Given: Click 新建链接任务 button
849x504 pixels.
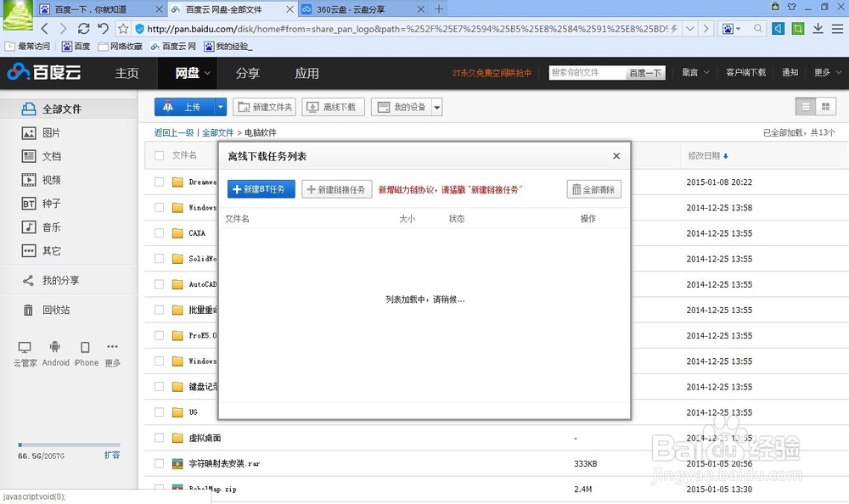Looking at the screenshot, I should [x=337, y=189].
